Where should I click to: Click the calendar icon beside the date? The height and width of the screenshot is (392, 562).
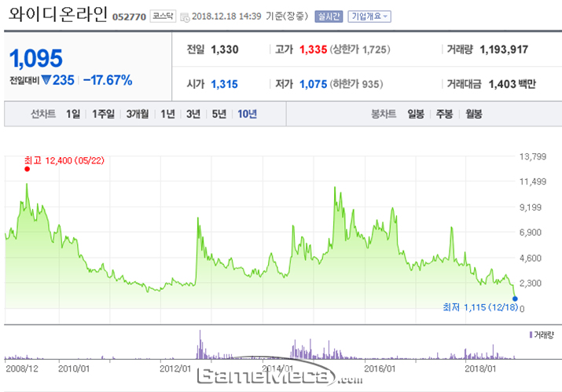point(185,17)
